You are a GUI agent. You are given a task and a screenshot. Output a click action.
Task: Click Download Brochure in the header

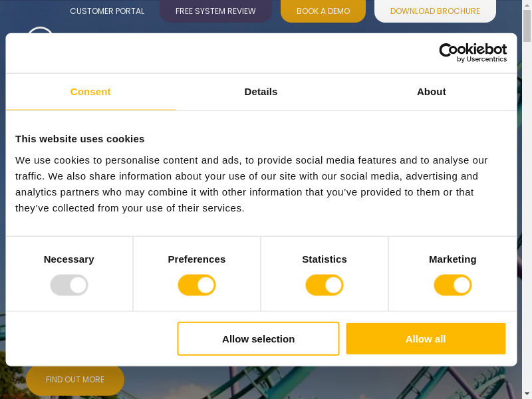pos(435,11)
